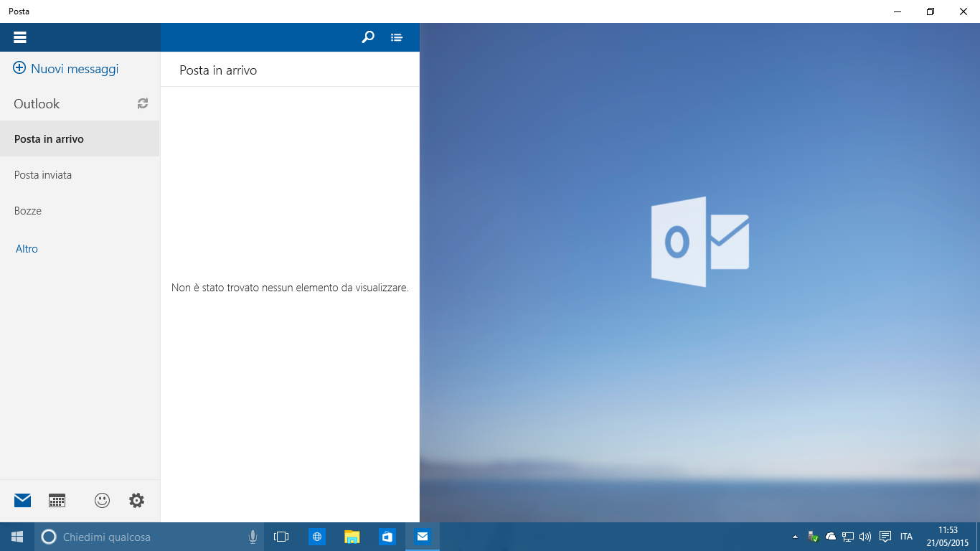Open the volume control
The image size is (980, 551).
pyautogui.click(x=865, y=537)
